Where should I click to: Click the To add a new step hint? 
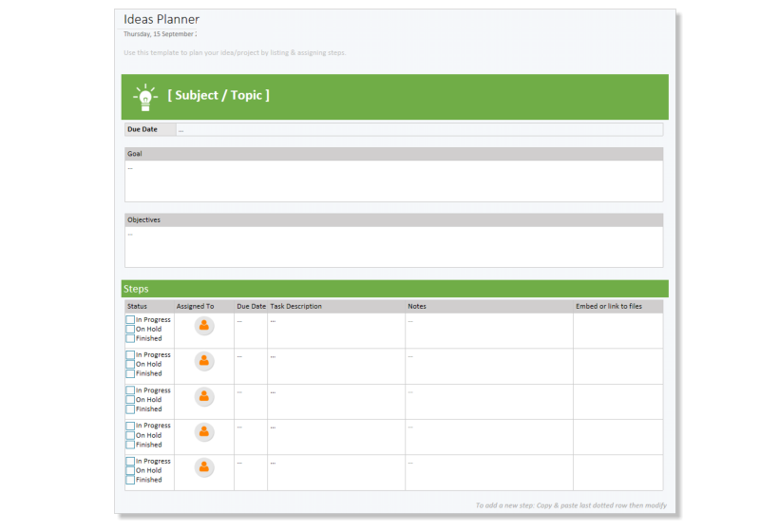point(571,505)
